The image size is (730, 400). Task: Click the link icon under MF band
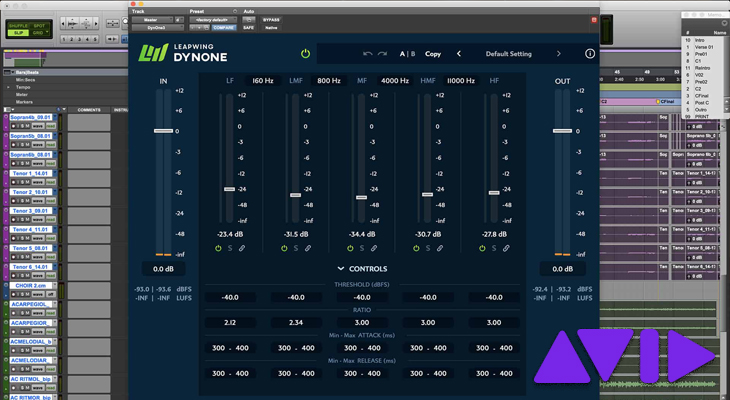tap(374, 248)
